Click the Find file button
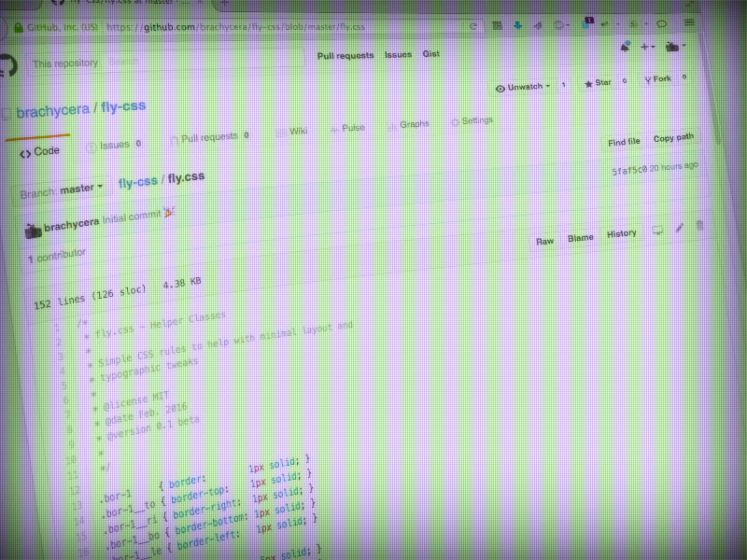Viewport: 747px width, 560px height. pyautogui.click(x=624, y=142)
